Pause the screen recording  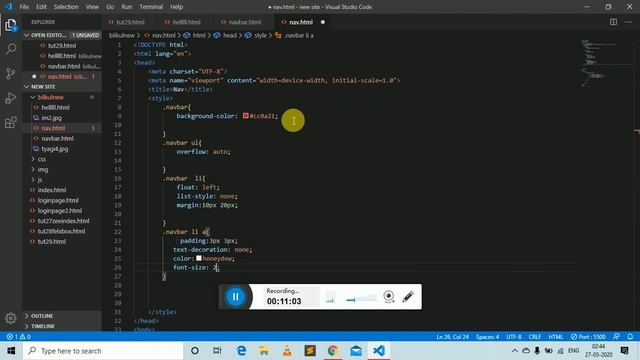click(236, 297)
